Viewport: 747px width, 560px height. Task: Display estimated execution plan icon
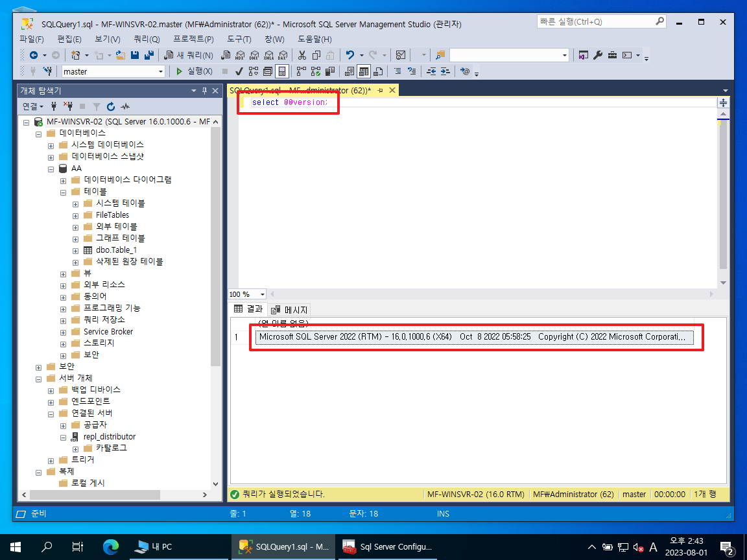coord(254,71)
